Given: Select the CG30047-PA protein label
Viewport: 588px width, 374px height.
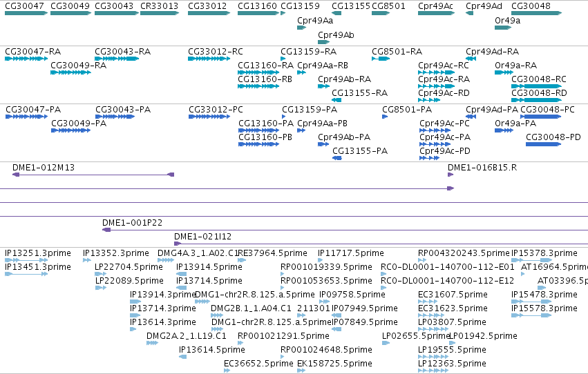Looking at the screenshot, I should pyautogui.click(x=33, y=109).
